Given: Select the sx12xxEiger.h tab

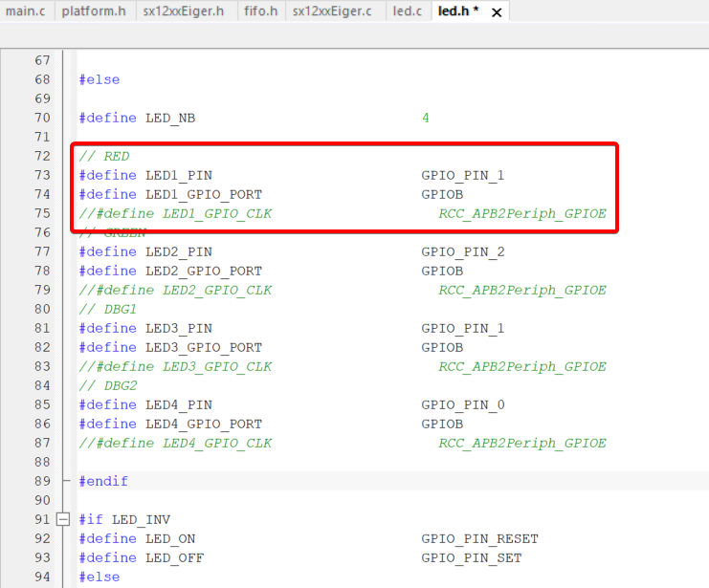Looking at the screenshot, I should click(184, 11).
